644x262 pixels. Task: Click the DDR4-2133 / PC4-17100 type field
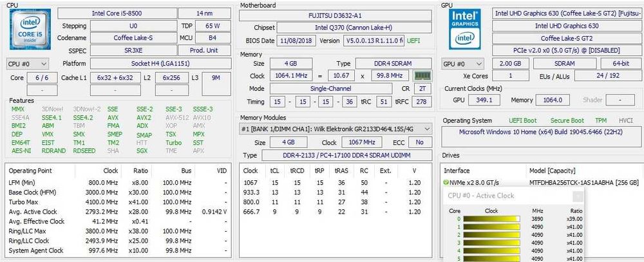[x=347, y=156]
